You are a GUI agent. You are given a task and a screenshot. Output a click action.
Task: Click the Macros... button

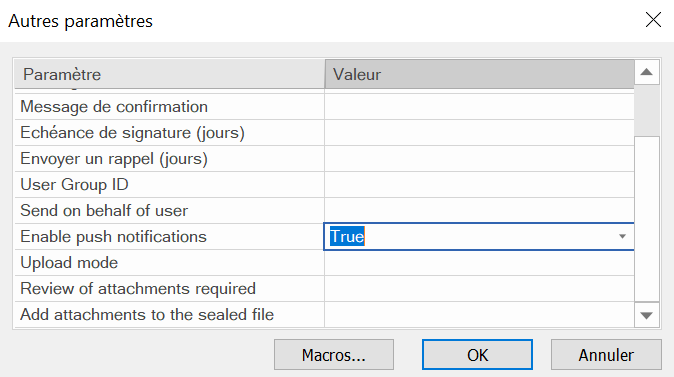click(334, 355)
